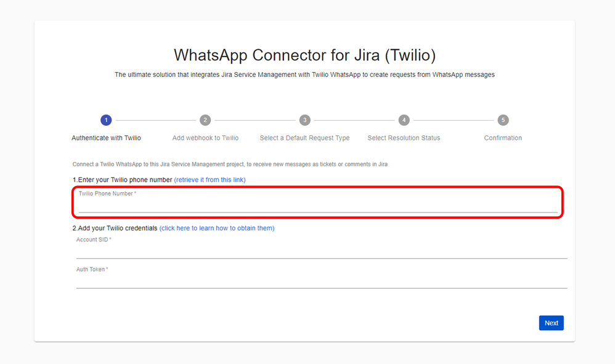Select the 'Authenticate with Twilio' step label
The width and height of the screenshot is (615, 364).
[106, 138]
